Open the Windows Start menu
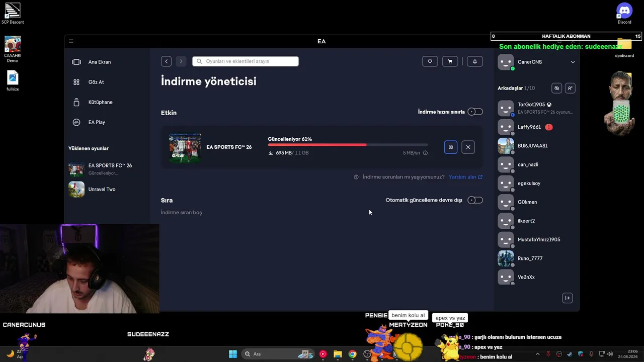The height and width of the screenshot is (362, 644). pos(233,354)
